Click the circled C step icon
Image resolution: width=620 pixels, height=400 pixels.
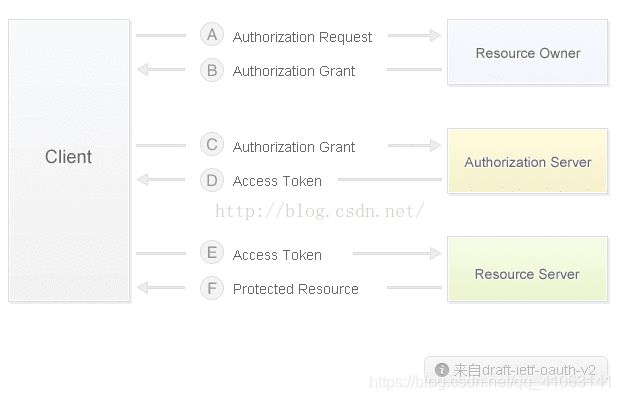tap(212, 144)
